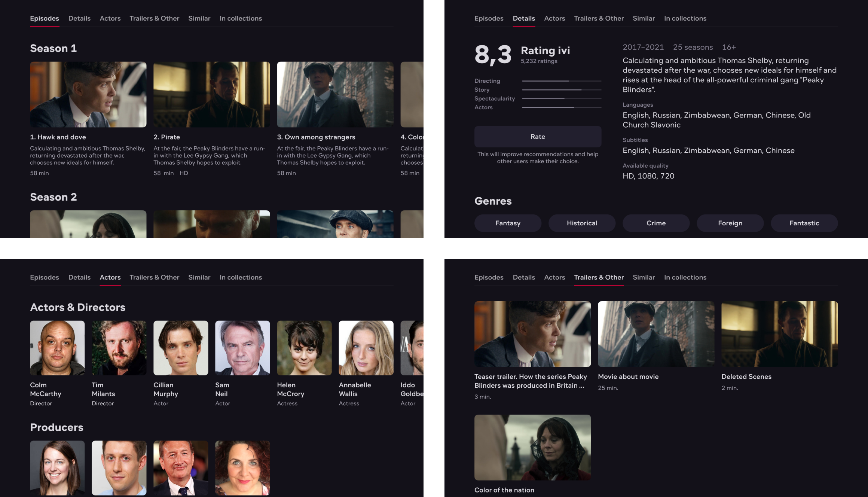
Task: Open Tim Milants director photo
Action: click(119, 348)
